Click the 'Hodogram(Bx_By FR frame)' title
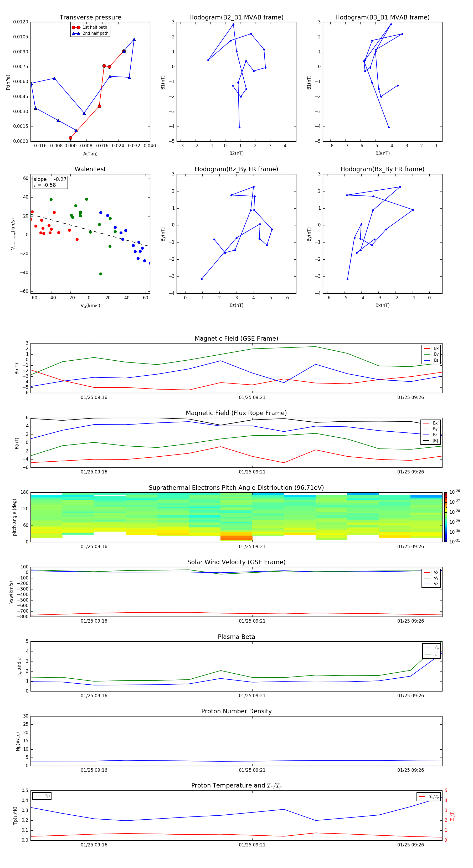Image resolution: width=473 pixels, height=868 pixels. (382, 169)
